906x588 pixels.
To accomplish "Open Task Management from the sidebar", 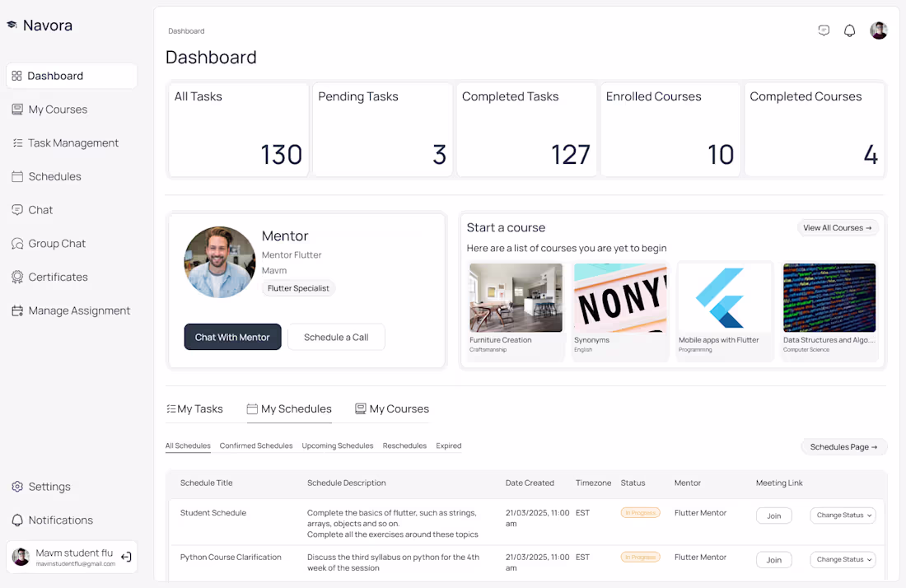I will click(72, 142).
